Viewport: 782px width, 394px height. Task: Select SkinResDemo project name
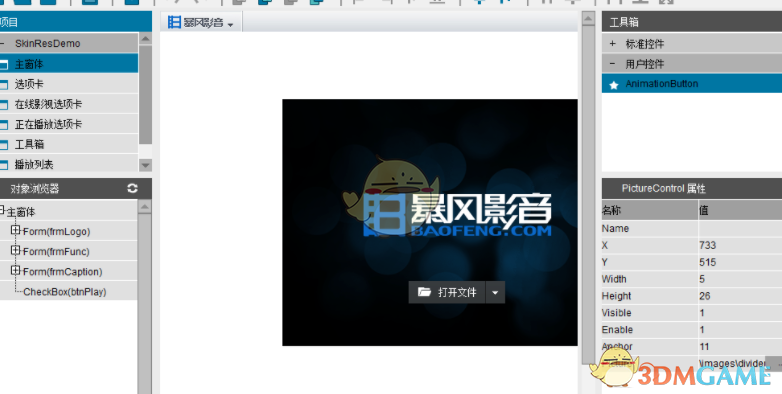tap(47, 43)
